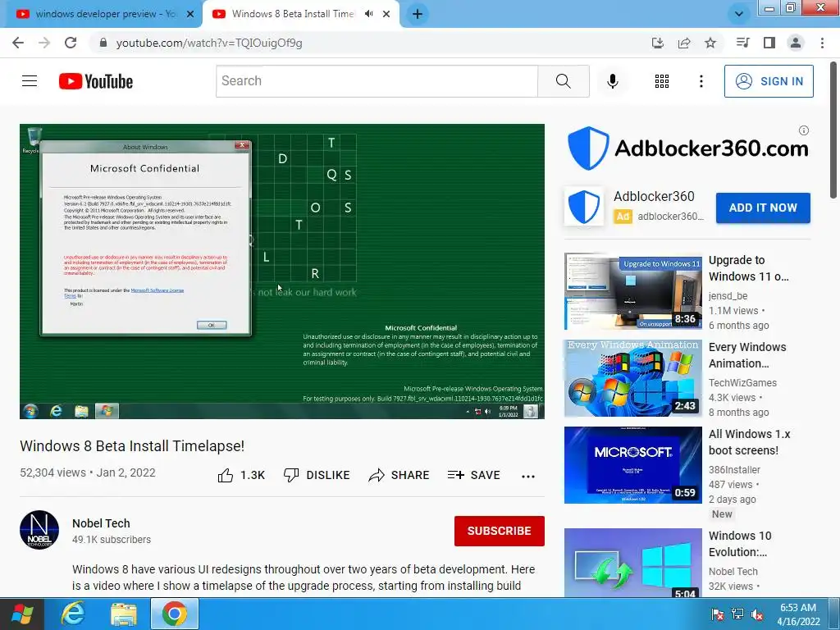This screenshot has height=630, width=840.
Task: Click Chrome taskbar button
Action: pyautogui.click(x=175, y=614)
